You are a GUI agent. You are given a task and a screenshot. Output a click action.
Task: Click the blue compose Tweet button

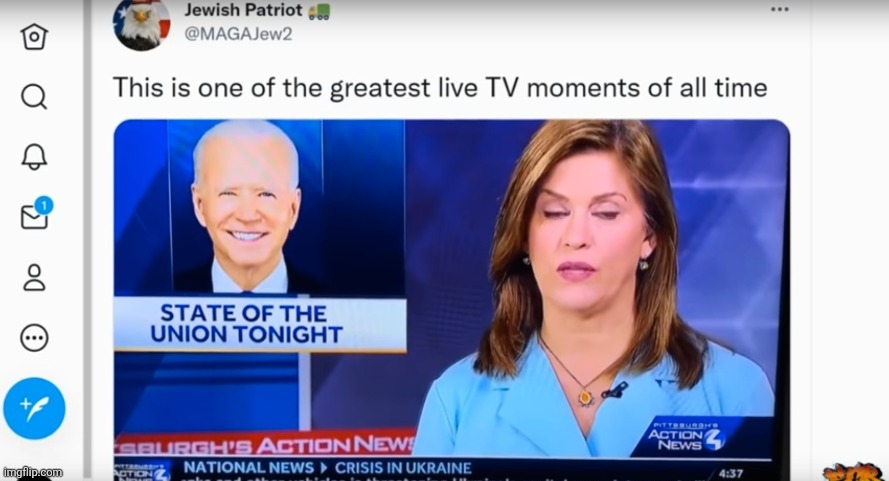click(35, 408)
